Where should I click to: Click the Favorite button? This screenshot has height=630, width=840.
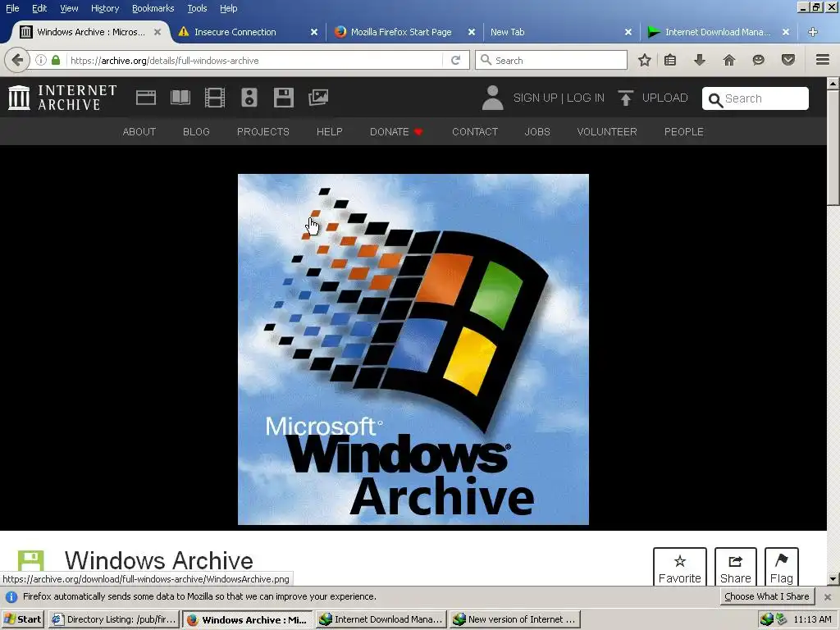680,568
